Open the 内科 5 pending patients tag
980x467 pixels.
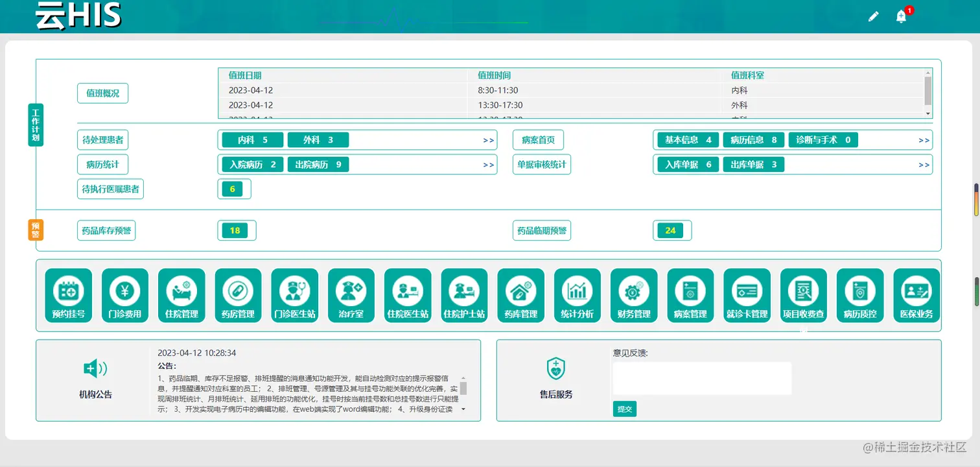[x=253, y=140]
